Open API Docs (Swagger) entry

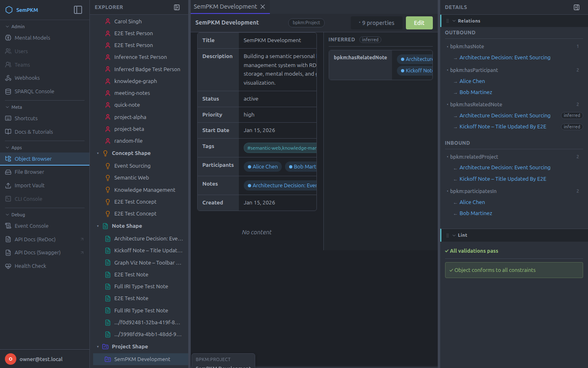point(45,252)
